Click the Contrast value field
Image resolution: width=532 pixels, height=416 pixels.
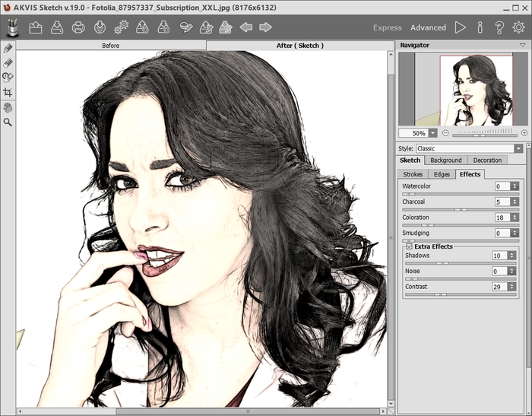[500, 287]
